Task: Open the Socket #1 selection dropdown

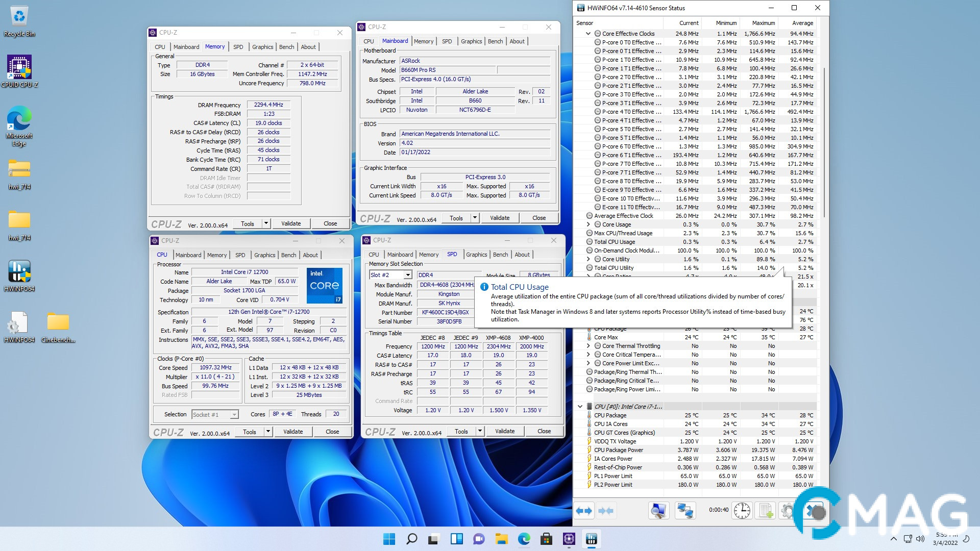Action: [234, 415]
